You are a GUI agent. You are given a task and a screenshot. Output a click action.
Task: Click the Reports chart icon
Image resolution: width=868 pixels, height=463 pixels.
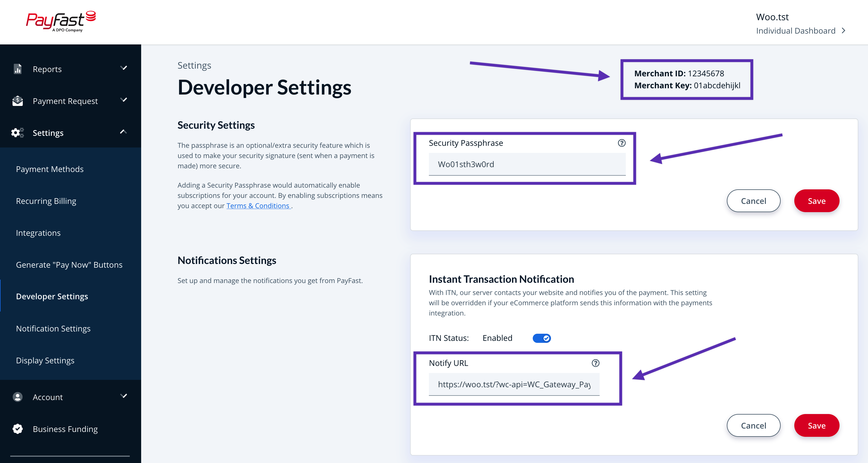point(18,69)
